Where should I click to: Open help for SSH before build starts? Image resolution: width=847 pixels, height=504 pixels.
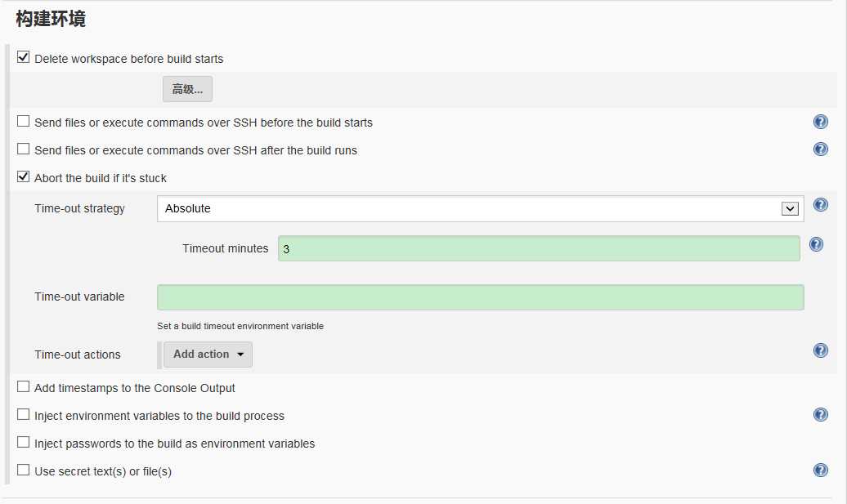click(820, 122)
